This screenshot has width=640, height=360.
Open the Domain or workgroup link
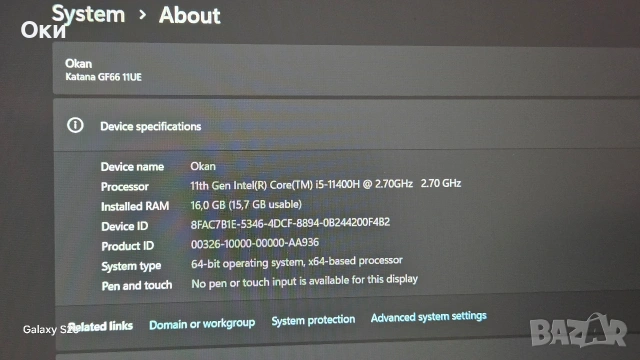202,324
